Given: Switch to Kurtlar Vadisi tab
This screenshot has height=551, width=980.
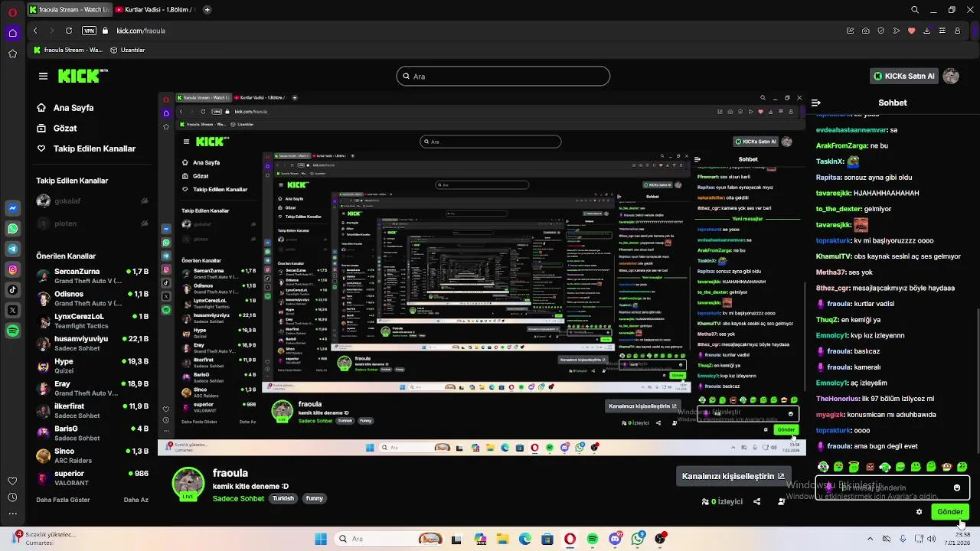Looking at the screenshot, I should point(155,10).
